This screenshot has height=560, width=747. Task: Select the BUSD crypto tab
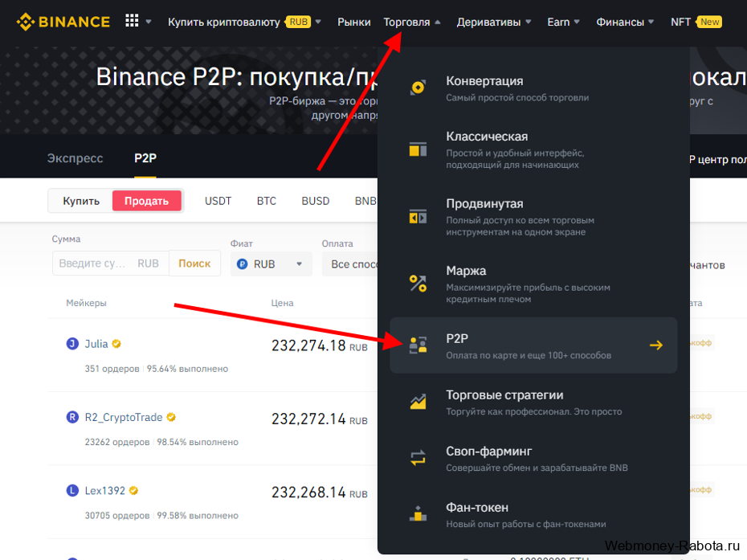point(316,201)
